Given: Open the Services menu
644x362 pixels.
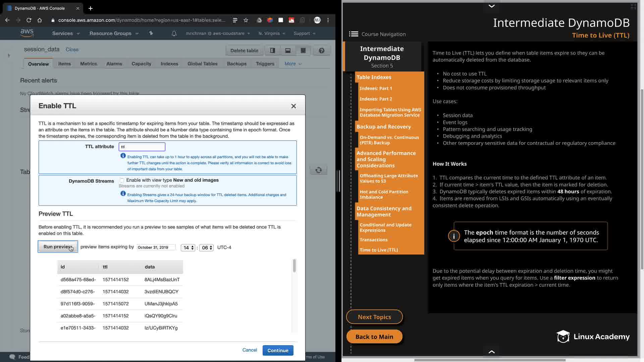Looking at the screenshot, I should coord(66,34).
